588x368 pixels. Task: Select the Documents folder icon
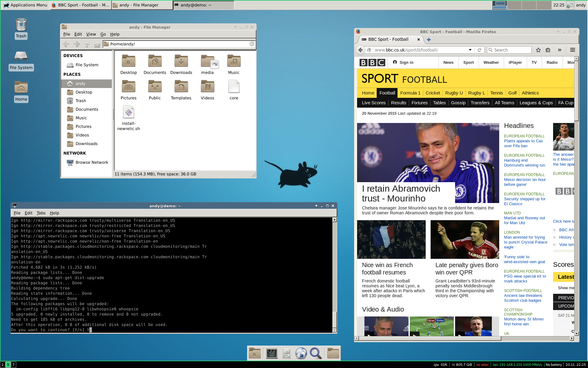pos(155,61)
